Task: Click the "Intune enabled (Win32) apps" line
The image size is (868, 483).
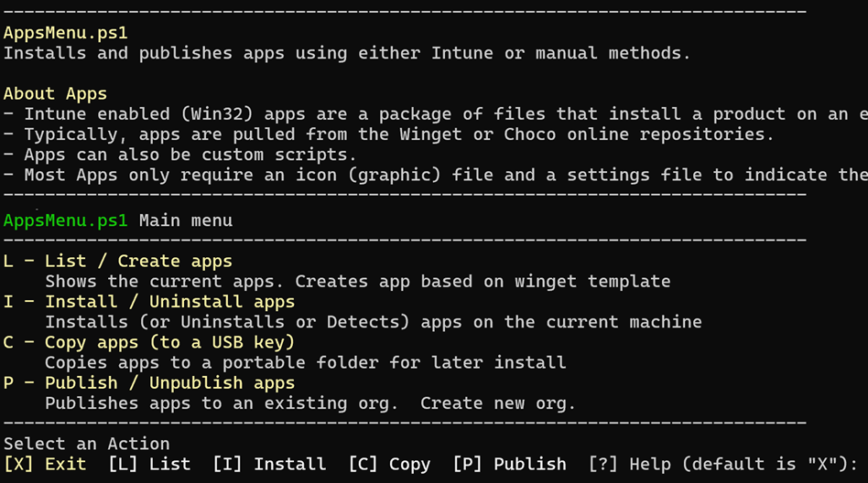Action: point(436,114)
